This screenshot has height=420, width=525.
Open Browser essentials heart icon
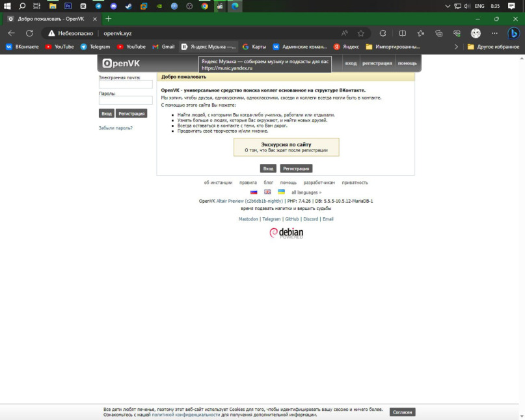(x=457, y=33)
